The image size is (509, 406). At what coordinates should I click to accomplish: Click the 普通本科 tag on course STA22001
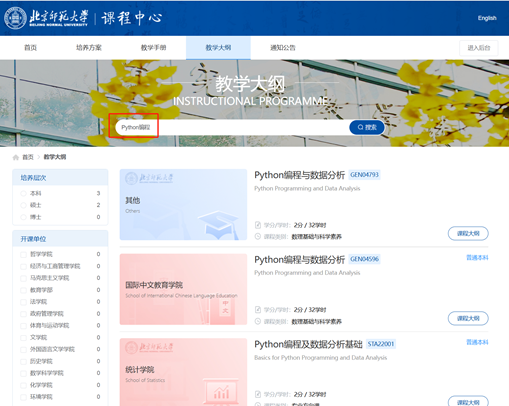click(477, 342)
